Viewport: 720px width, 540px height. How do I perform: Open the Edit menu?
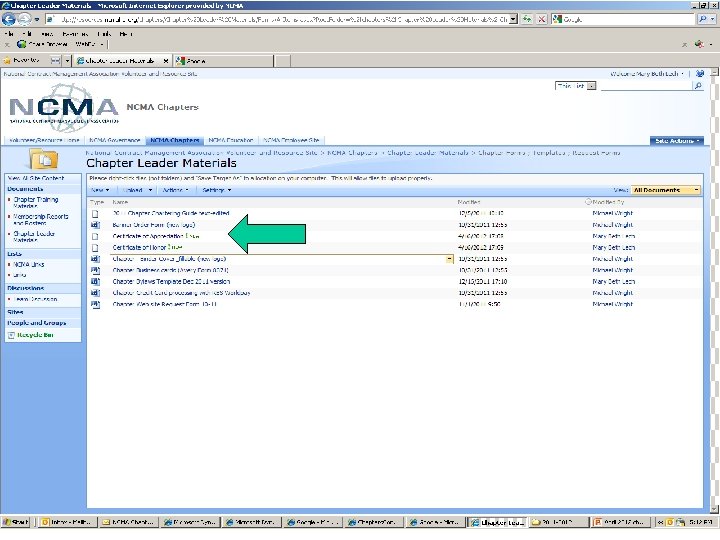[x=28, y=34]
